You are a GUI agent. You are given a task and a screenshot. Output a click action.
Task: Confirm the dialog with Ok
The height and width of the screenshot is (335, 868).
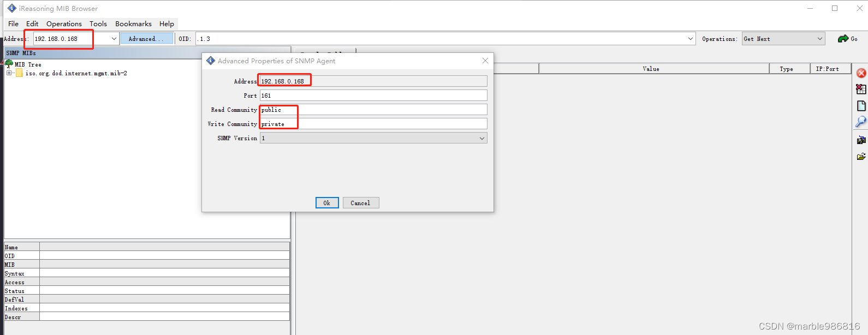pyautogui.click(x=327, y=203)
